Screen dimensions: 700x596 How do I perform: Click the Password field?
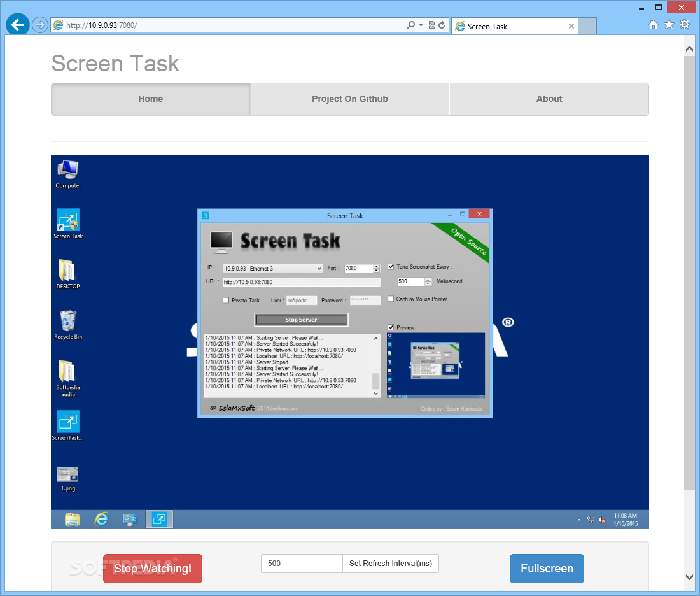tap(365, 301)
